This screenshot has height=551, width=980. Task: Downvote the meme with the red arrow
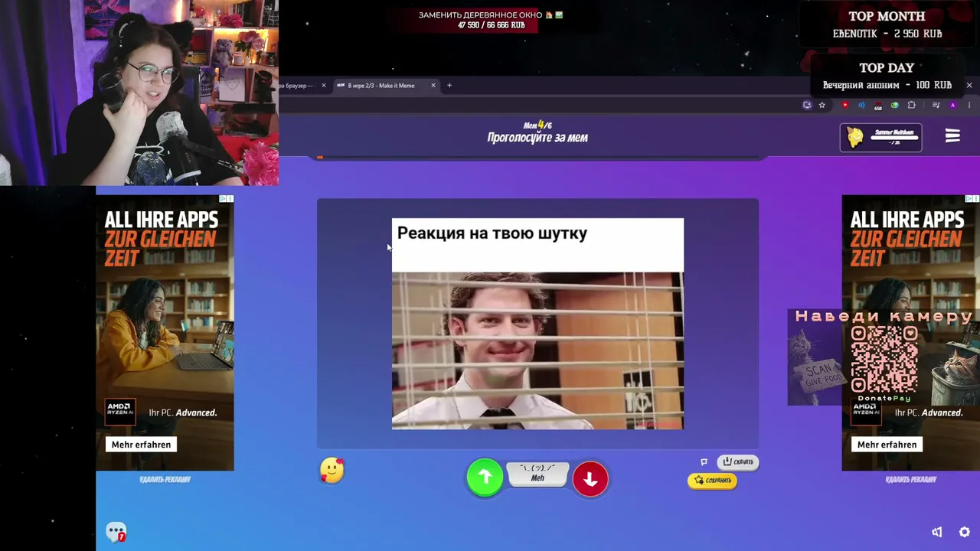pyautogui.click(x=590, y=478)
